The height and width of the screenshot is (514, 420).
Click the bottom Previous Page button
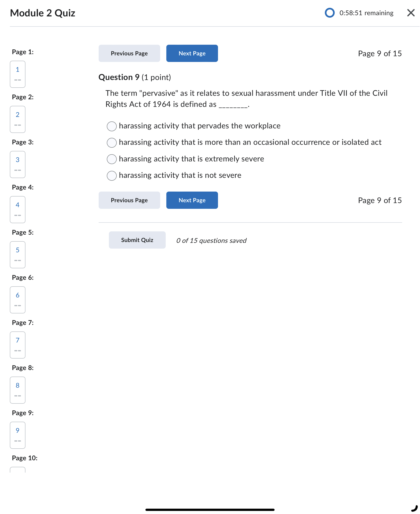click(x=129, y=200)
